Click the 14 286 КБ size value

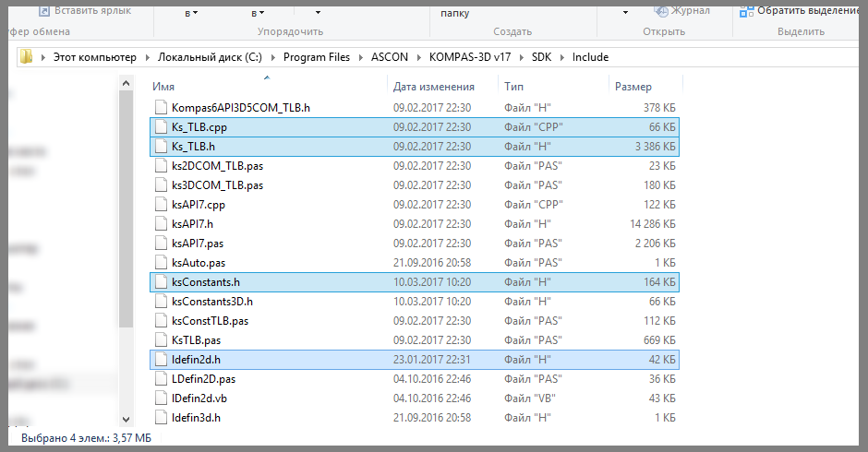(x=653, y=223)
